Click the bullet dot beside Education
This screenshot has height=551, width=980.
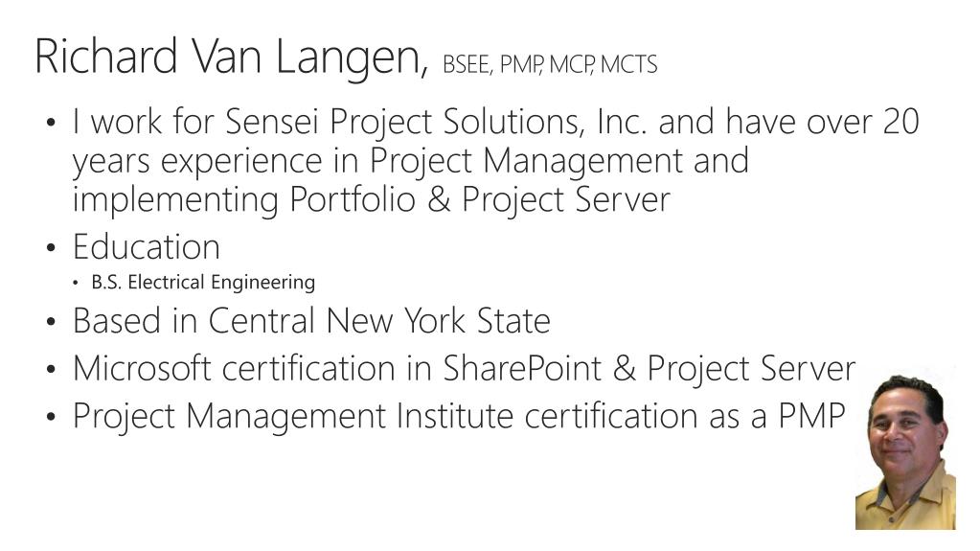[x=51, y=247]
